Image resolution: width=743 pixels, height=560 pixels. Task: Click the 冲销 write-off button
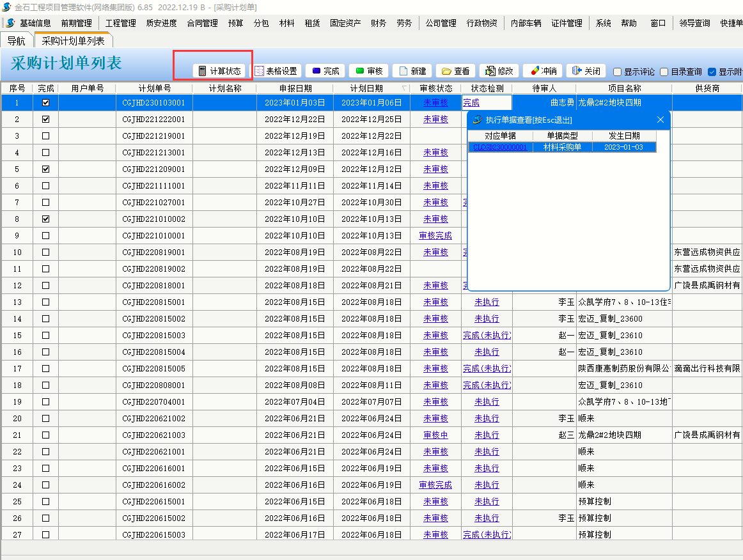point(543,71)
